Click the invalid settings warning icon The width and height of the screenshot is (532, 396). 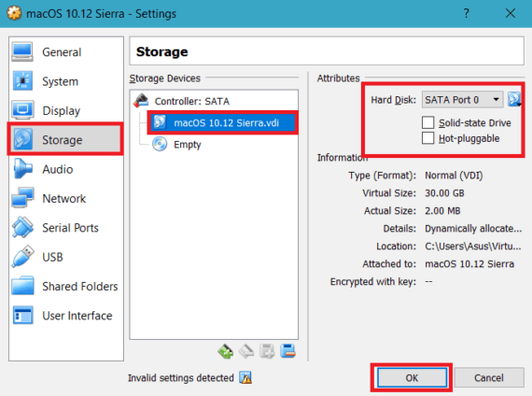tap(245, 377)
